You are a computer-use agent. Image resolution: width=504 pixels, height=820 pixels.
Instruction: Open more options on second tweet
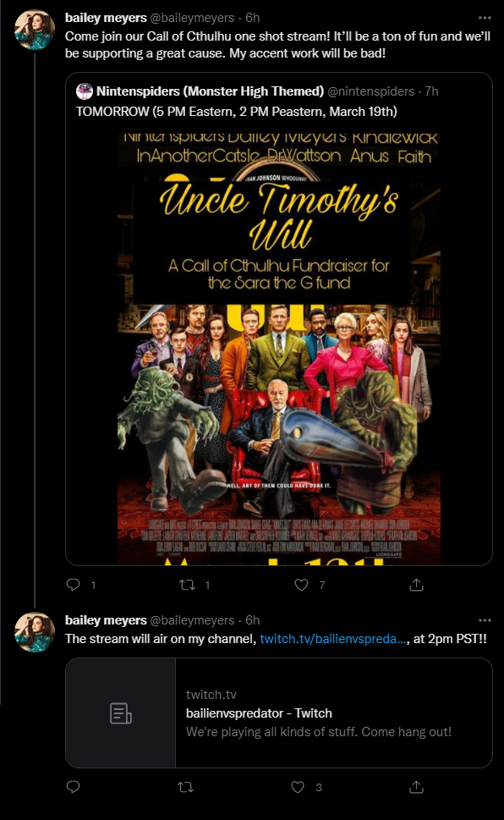(485, 620)
